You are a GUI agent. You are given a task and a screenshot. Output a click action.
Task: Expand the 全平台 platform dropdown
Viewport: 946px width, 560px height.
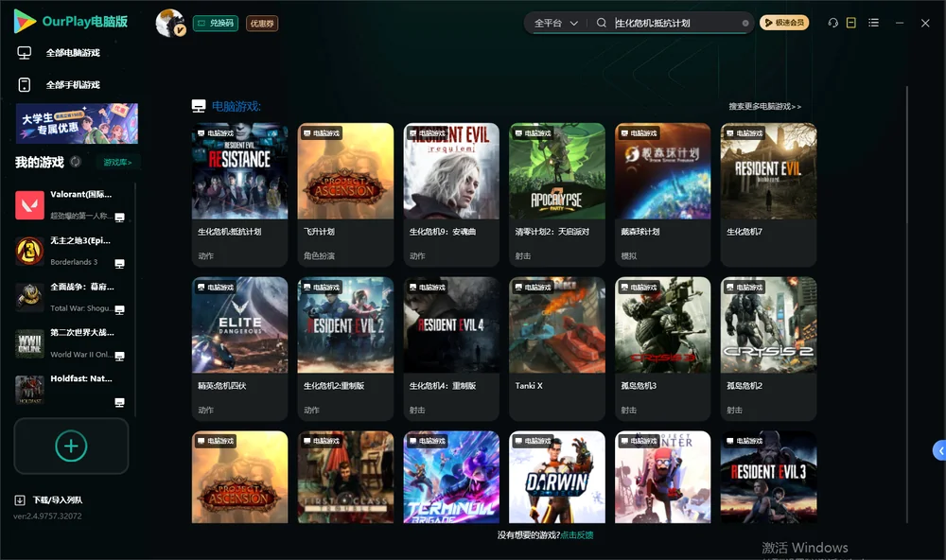point(555,23)
